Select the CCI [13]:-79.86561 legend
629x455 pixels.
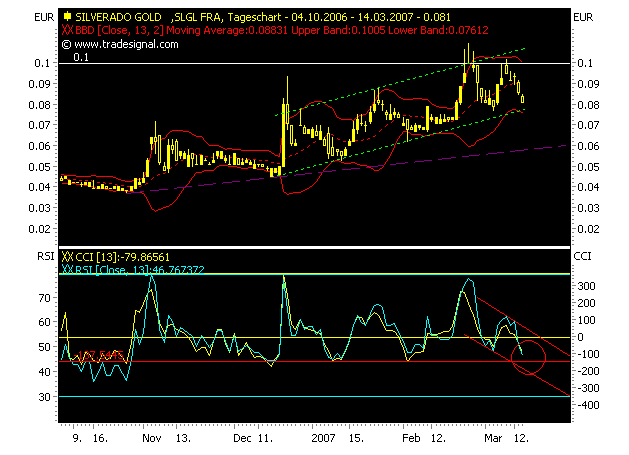click(122, 257)
